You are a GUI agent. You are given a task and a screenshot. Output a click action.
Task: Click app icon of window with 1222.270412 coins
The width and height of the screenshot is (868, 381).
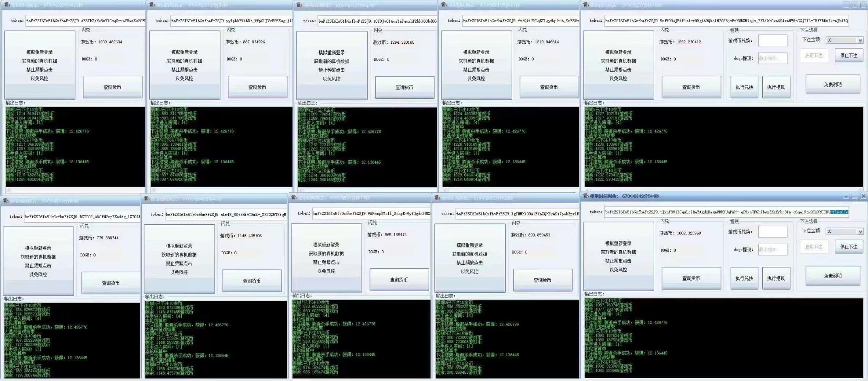click(x=585, y=5)
